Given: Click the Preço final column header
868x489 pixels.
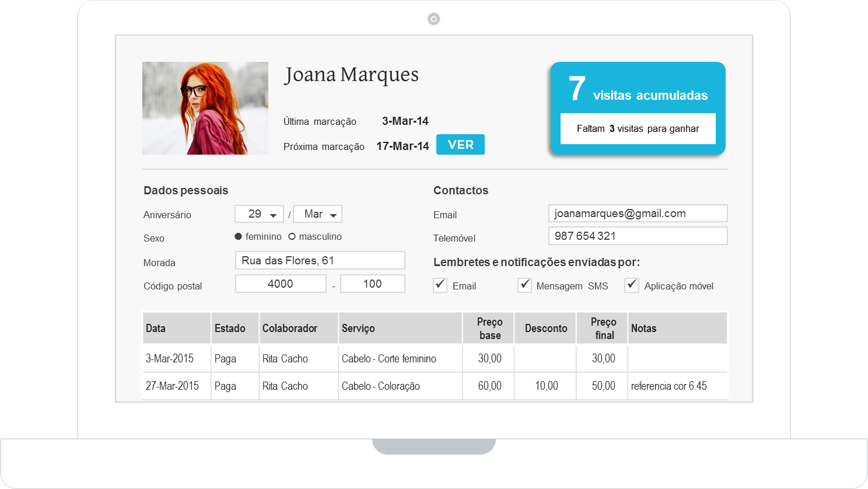Looking at the screenshot, I should (602, 327).
